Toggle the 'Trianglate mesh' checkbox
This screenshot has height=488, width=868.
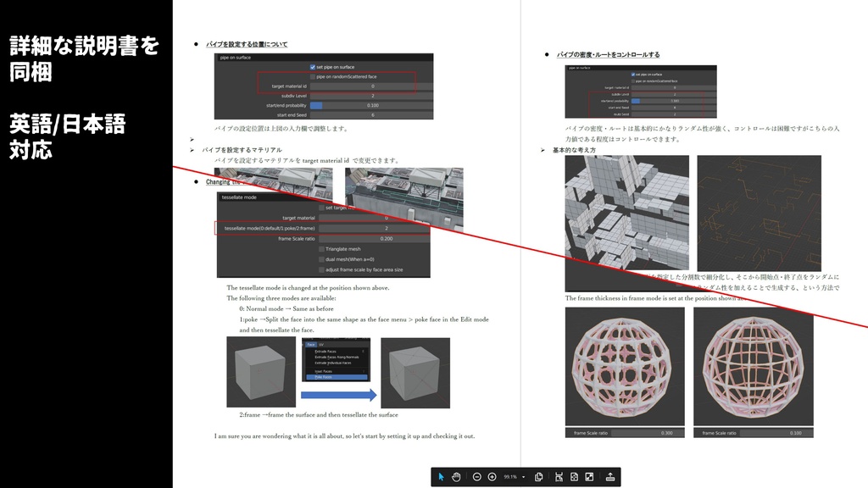(x=321, y=249)
